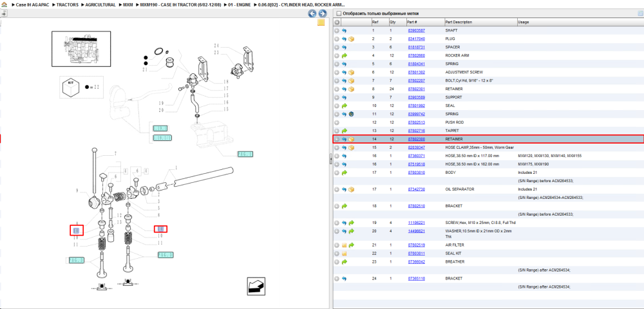Viewport: 644px width, 309px height.
Task: Click package icon on ADJUSTMENT SCREW row
Action: 352,72
